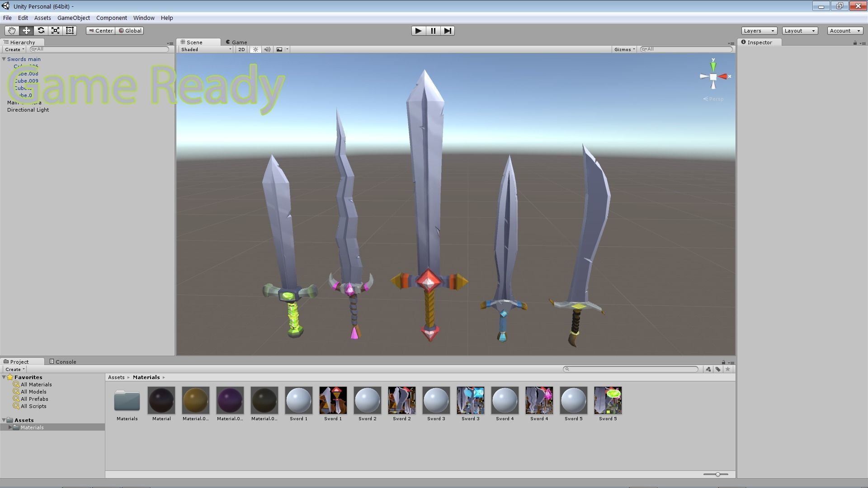This screenshot has height=488, width=868.
Task: Open scene effects dropdown arrow
Action: (x=287, y=49)
